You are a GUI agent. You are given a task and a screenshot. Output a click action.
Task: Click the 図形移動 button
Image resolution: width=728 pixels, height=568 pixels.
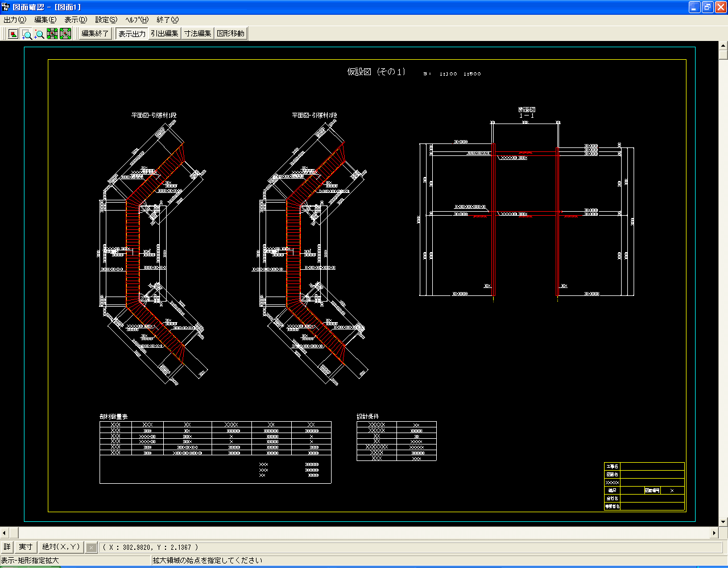pos(231,34)
